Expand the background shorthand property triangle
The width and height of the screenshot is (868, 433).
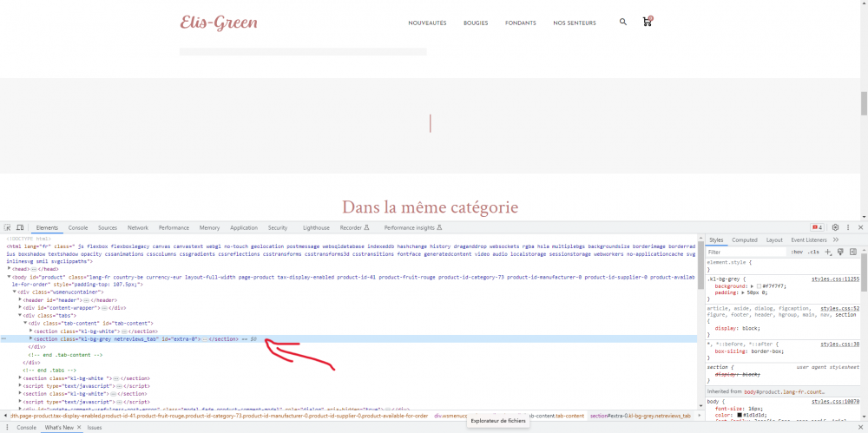pyautogui.click(x=753, y=286)
